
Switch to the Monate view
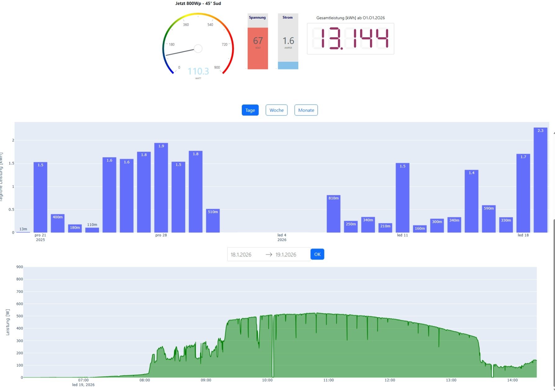pyautogui.click(x=306, y=110)
